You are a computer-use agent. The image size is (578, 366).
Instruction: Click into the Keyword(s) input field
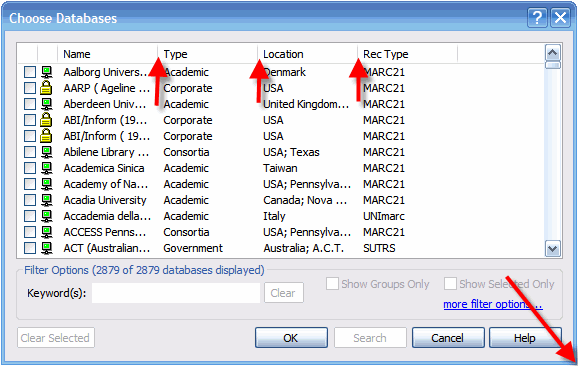[x=176, y=293]
